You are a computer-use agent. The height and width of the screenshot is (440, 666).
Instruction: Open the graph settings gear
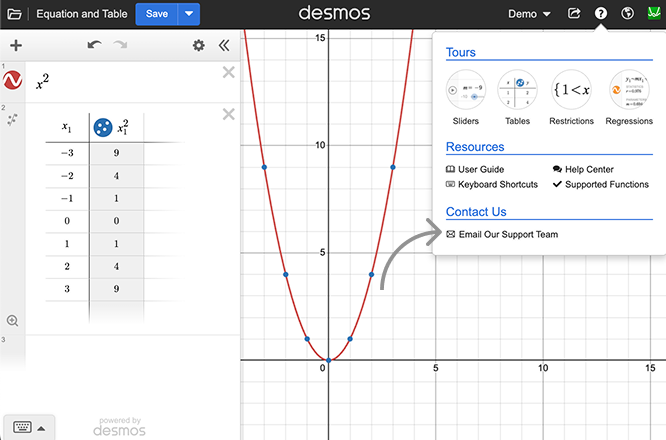(x=198, y=45)
